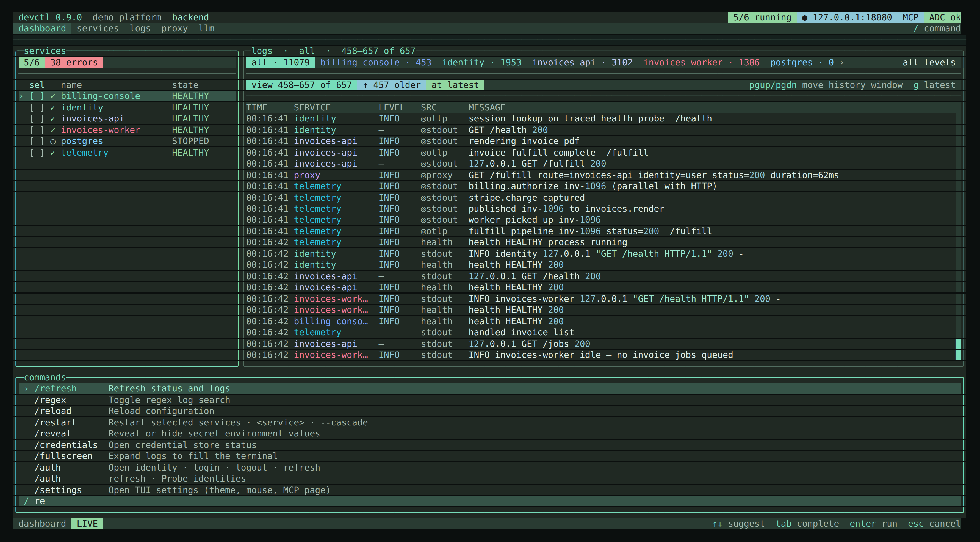Click the status dot before 127.0.0.1:18080
Screen dimensions: 980x542
coord(804,18)
